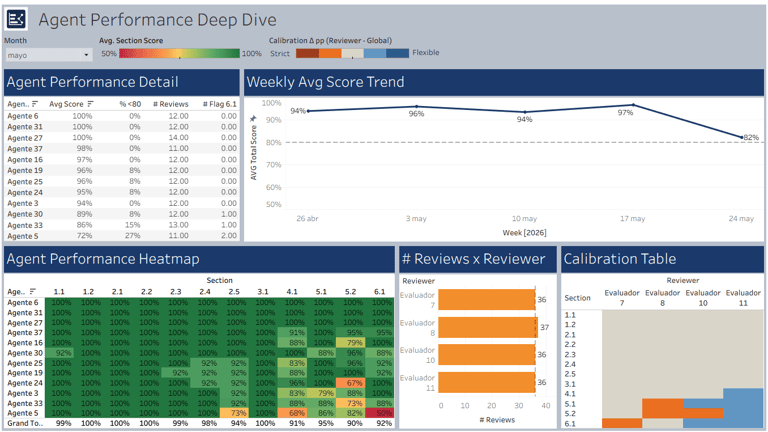This screenshot has height=432, width=768.
Task: Click blue Evaluador 11 cell at row 4.1
Action: pyautogui.click(x=743, y=394)
